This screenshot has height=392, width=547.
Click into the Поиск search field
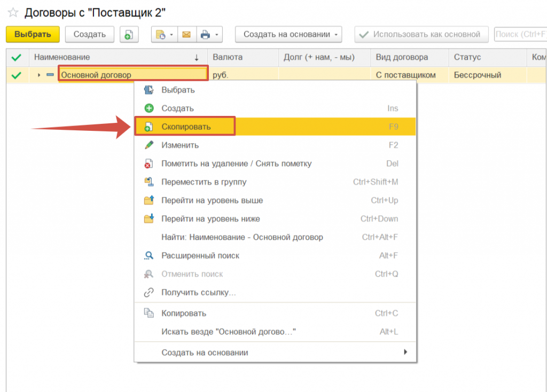[x=519, y=35]
